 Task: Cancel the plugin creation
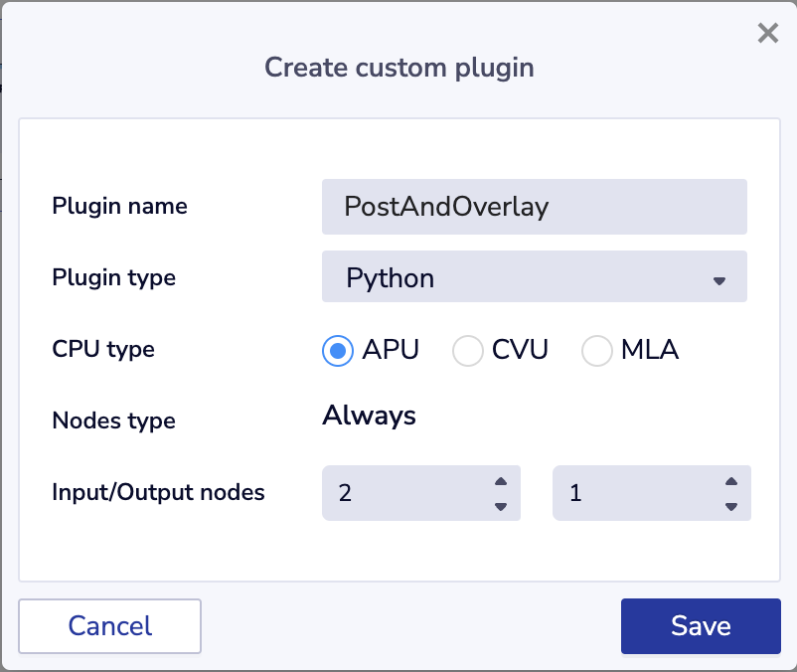tap(110, 626)
